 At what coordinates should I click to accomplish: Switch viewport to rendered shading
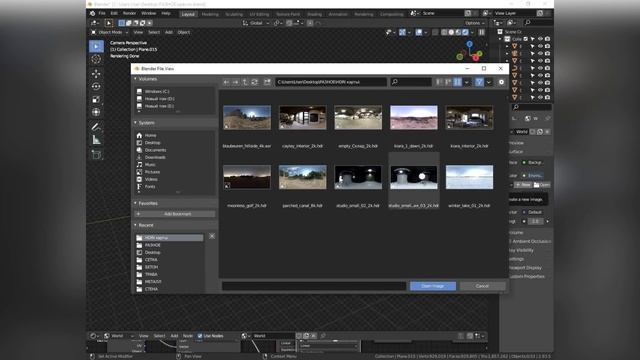[465, 32]
